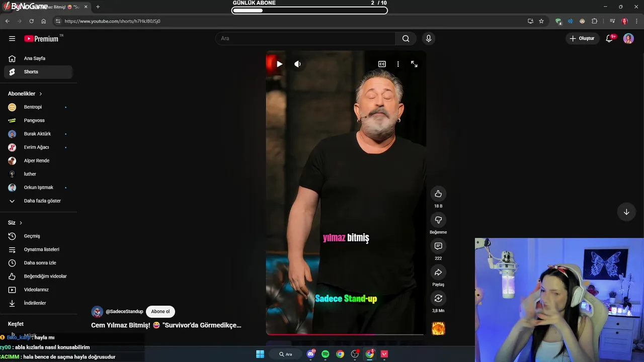Open Chrome extensions puzzle icon
The height and width of the screenshot is (362, 644).
click(x=595, y=21)
